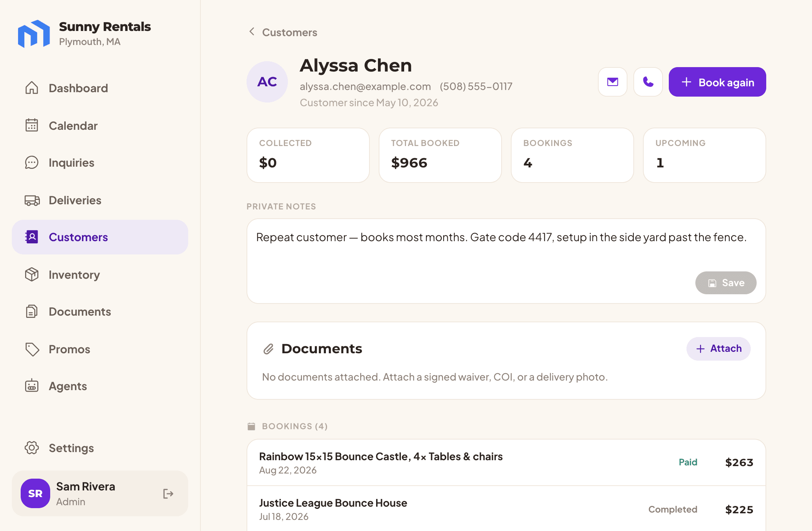812x531 pixels.
Task: Open the Agents robot icon
Action: point(32,386)
